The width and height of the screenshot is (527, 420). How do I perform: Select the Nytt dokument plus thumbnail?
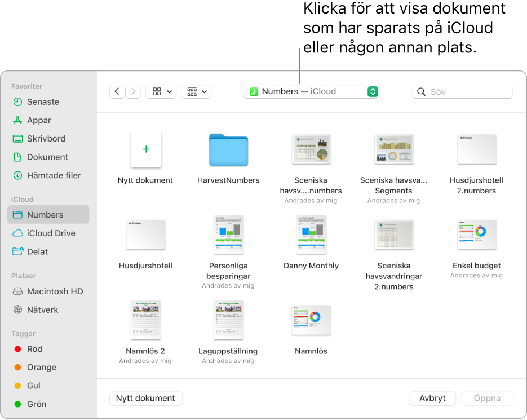coord(146,149)
